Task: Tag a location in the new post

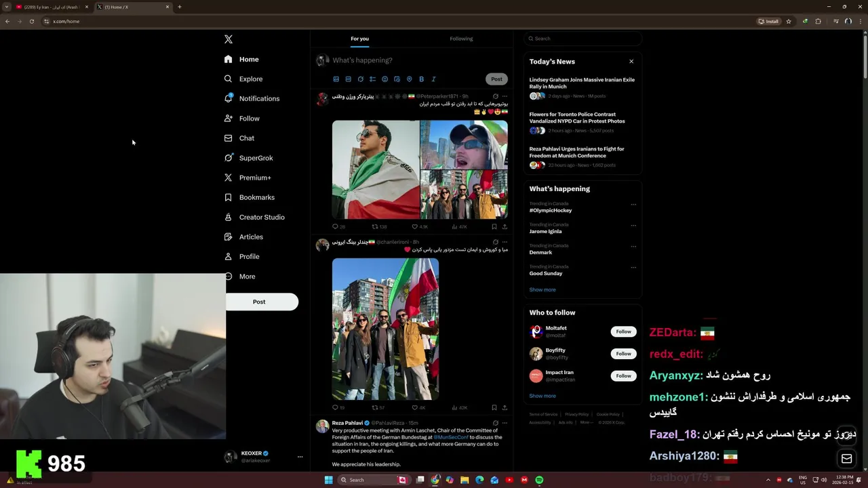Action: pyautogui.click(x=409, y=79)
